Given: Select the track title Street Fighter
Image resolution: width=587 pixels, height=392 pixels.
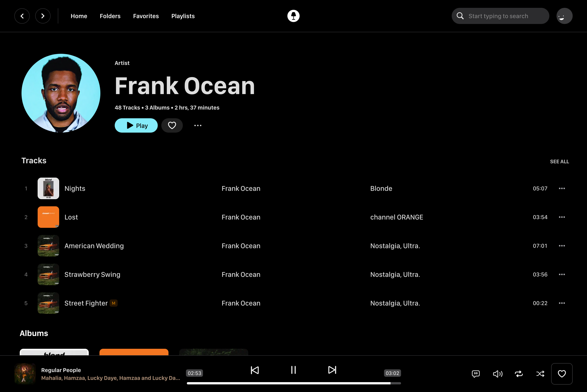Looking at the screenshot, I should (x=86, y=303).
